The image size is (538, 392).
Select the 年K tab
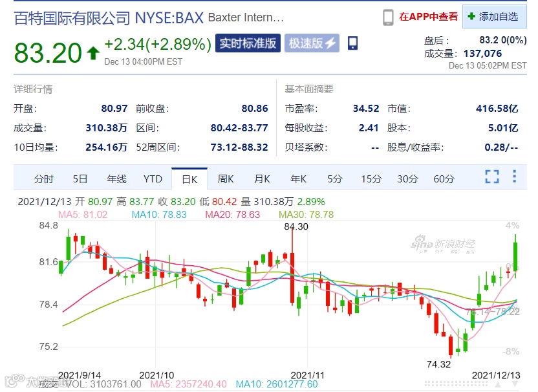(298, 179)
